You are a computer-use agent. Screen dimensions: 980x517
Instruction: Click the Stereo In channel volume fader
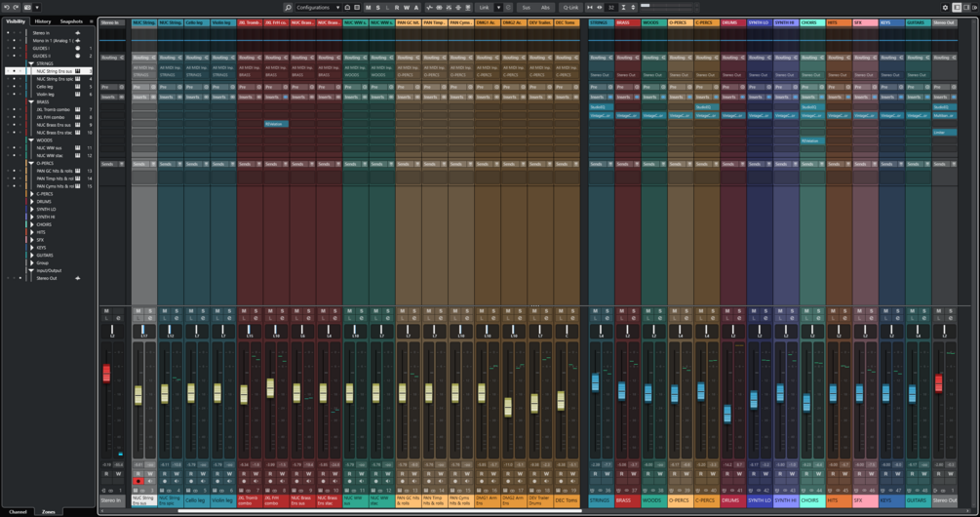[x=106, y=374]
